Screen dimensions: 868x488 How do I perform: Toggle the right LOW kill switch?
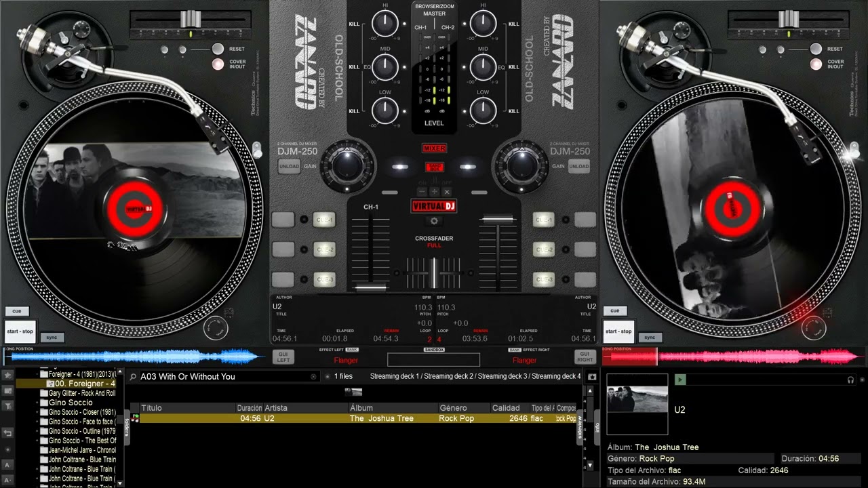(x=513, y=110)
